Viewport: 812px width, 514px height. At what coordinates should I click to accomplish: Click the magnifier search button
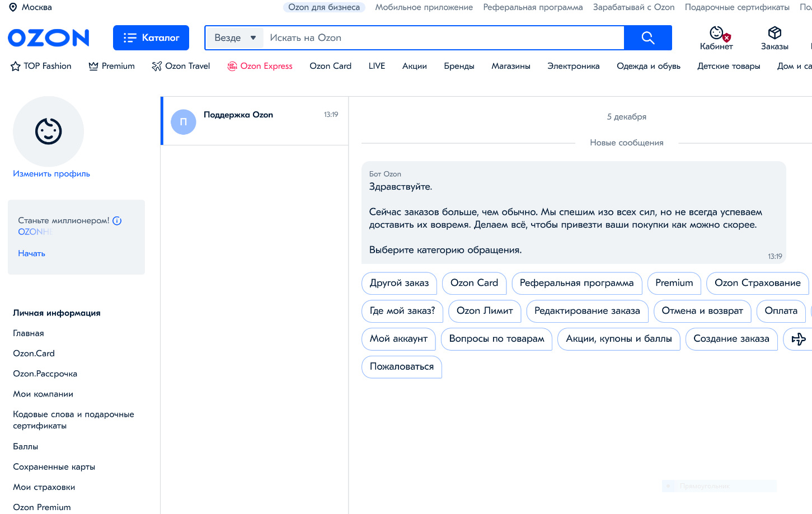648,38
